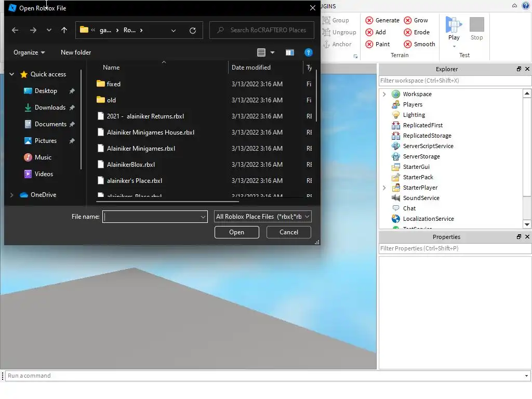The width and height of the screenshot is (532, 399).
Task: Go up one folder level
Action: pos(64,30)
